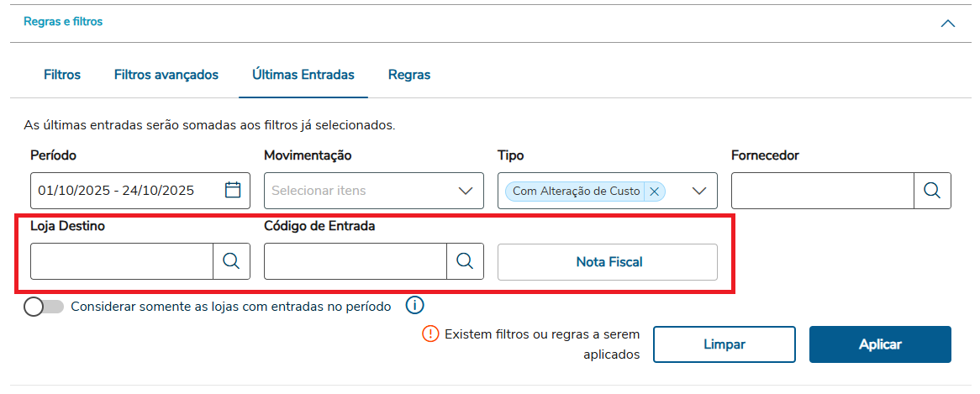Select the Últimas Entradas tab
This screenshot has height=394, width=980.
point(303,75)
